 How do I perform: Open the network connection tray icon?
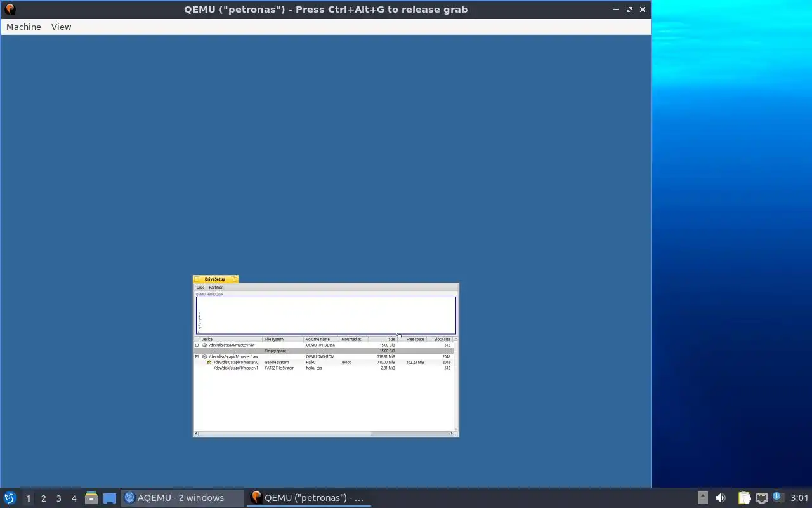tap(762, 498)
